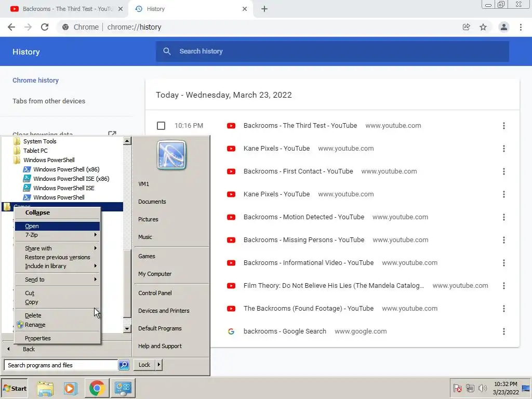532x399 pixels.
Task: Click the search magnifier in history bar
Action: click(167, 51)
